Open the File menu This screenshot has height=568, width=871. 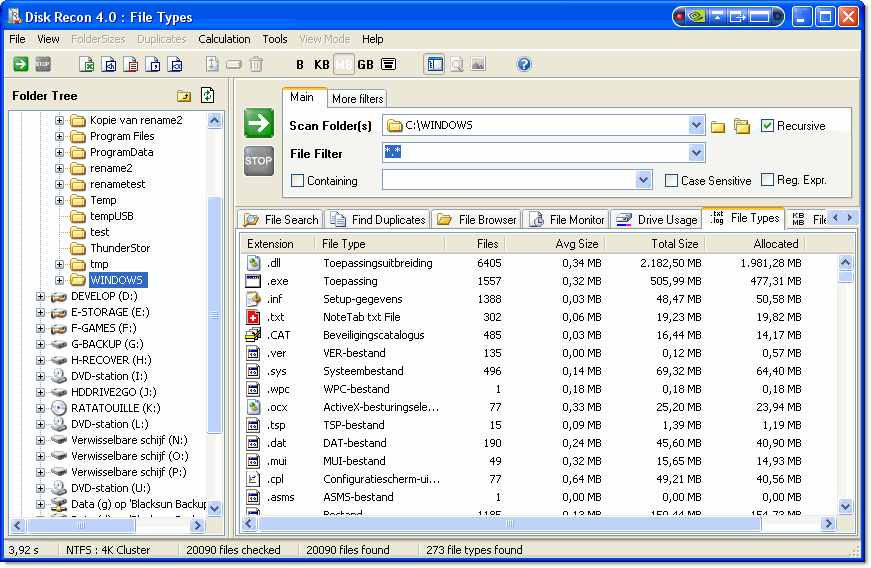pos(17,39)
